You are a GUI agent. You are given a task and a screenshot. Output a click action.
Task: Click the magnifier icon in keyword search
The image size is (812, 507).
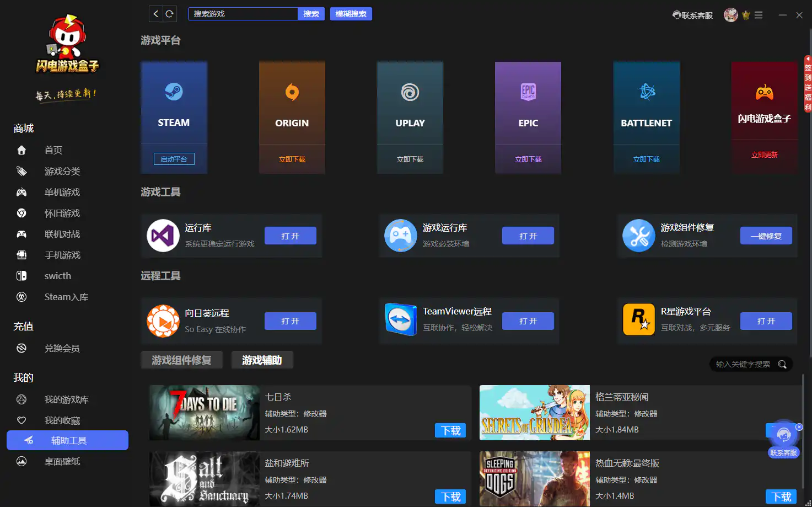(x=782, y=364)
